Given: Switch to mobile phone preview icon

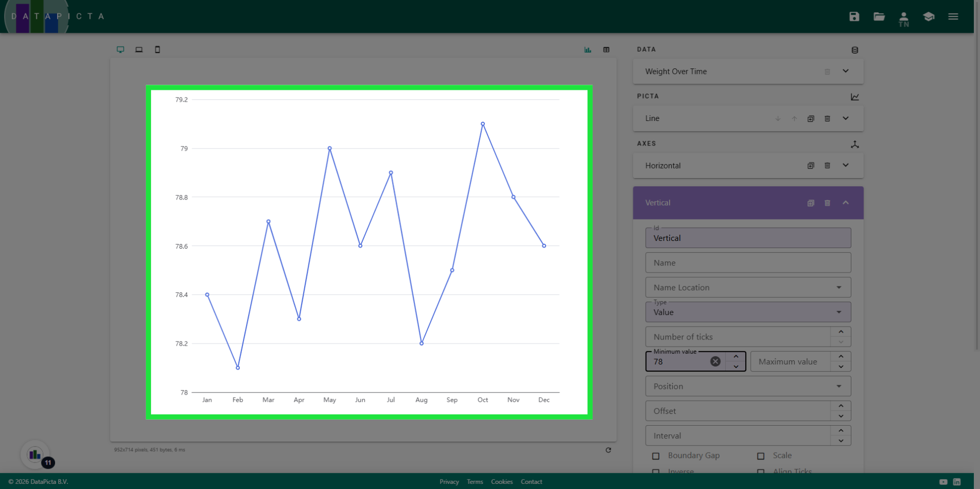Looking at the screenshot, I should (x=157, y=50).
